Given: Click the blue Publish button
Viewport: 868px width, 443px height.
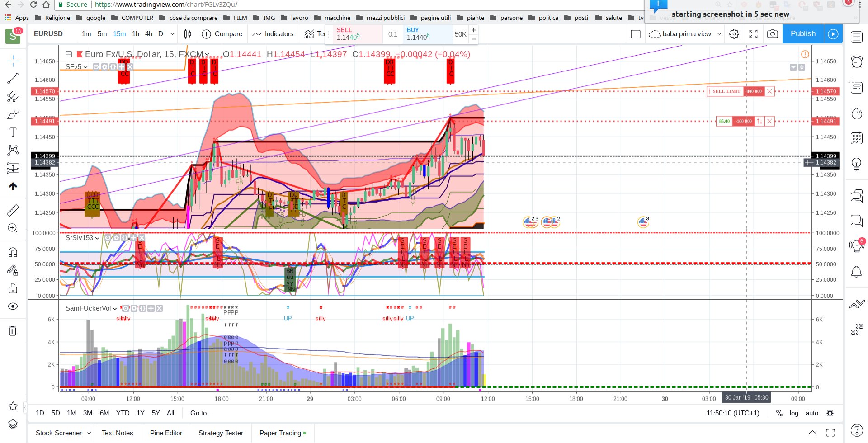Looking at the screenshot, I should (x=803, y=34).
